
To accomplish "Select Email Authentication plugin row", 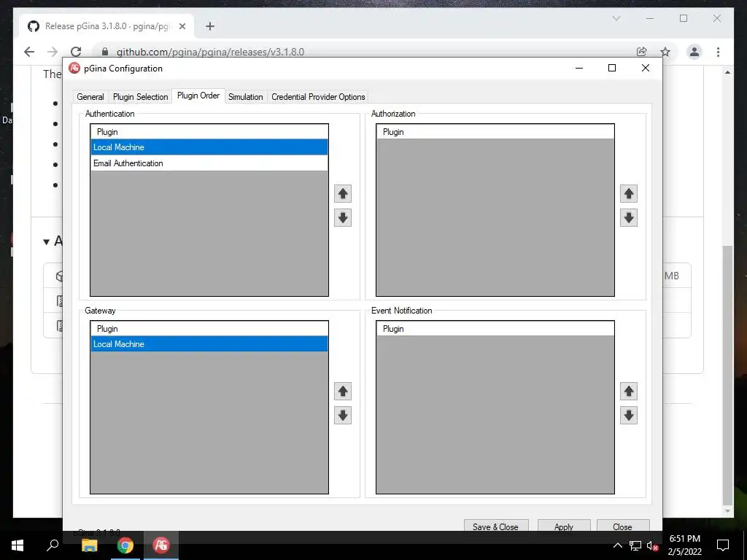I will (x=209, y=163).
